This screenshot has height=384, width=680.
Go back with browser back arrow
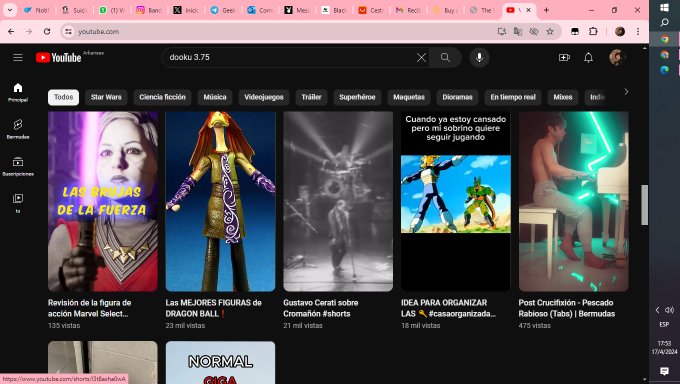11,31
